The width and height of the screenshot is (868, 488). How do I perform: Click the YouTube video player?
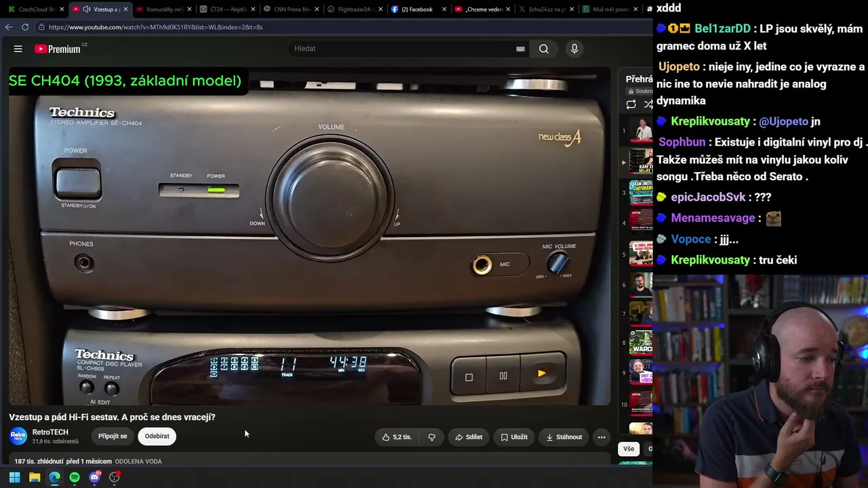coord(310,236)
